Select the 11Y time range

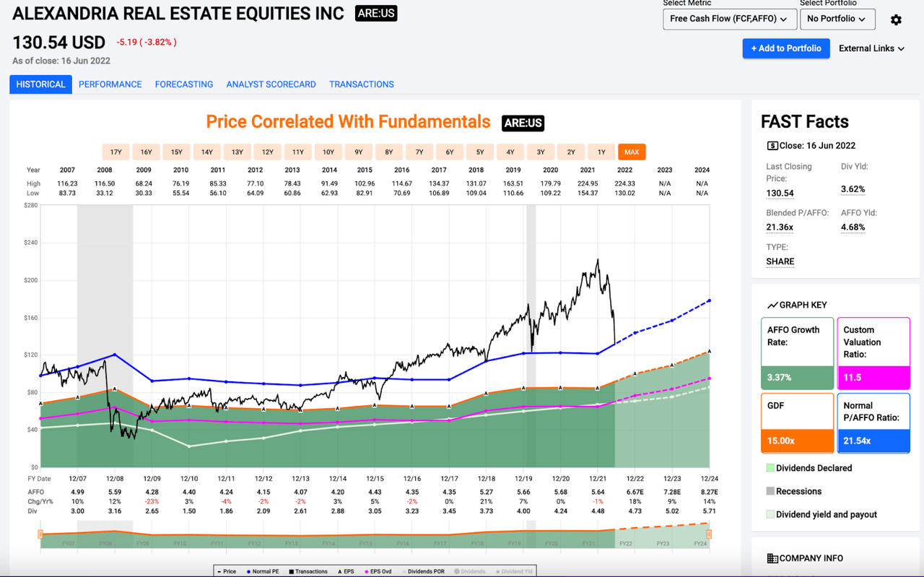pos(297,152)
